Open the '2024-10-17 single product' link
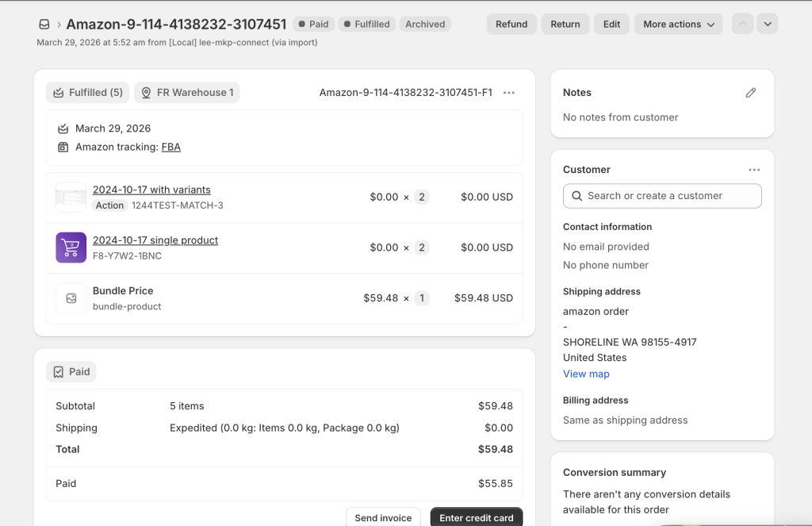812x526 pixels. click(x=155, y=240)
